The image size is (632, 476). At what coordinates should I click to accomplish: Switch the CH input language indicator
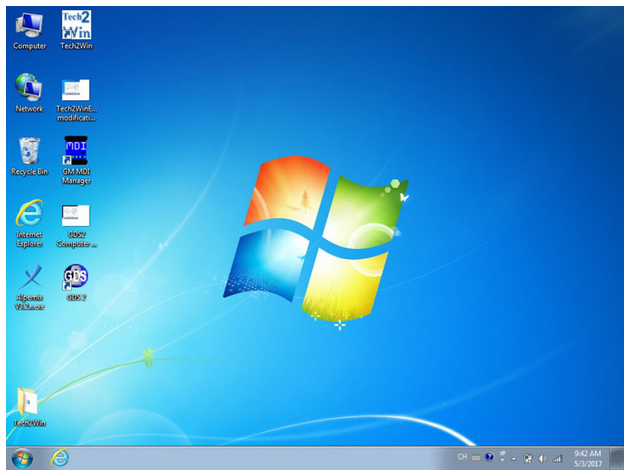pyautogui.click(x=462, y=457)
